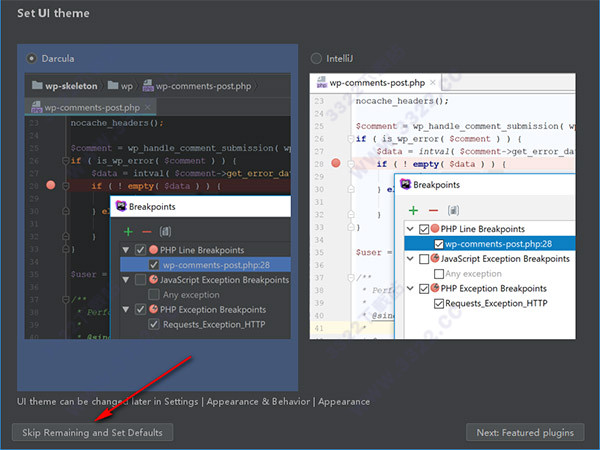Toggle PHP Line Breakpoints checkbox in IntelliJ

tap(424, 229)
